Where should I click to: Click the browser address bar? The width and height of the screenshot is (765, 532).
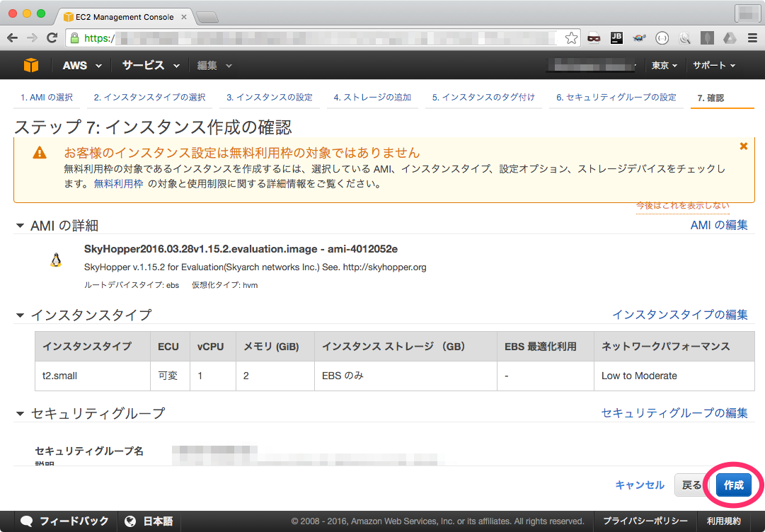pyautogui.click(x=323, y=38)
